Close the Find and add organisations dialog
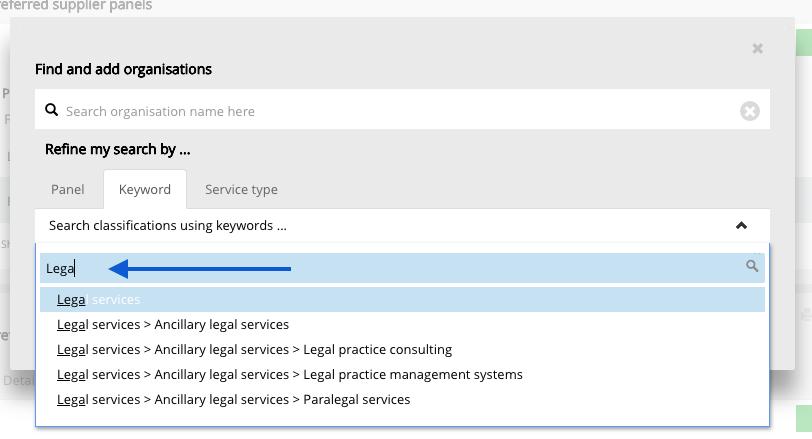The image size is (812, 439). coord(757,49)
